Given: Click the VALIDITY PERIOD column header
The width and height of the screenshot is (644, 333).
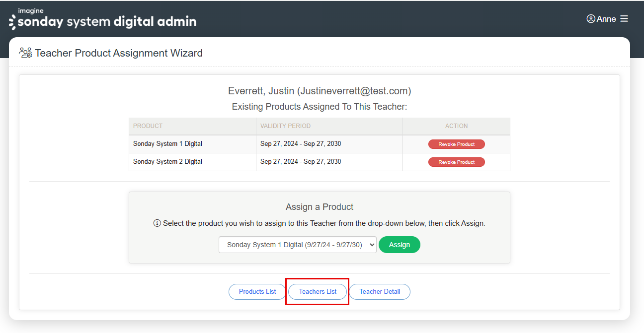Looking at the screenshot, I should 285,126.
